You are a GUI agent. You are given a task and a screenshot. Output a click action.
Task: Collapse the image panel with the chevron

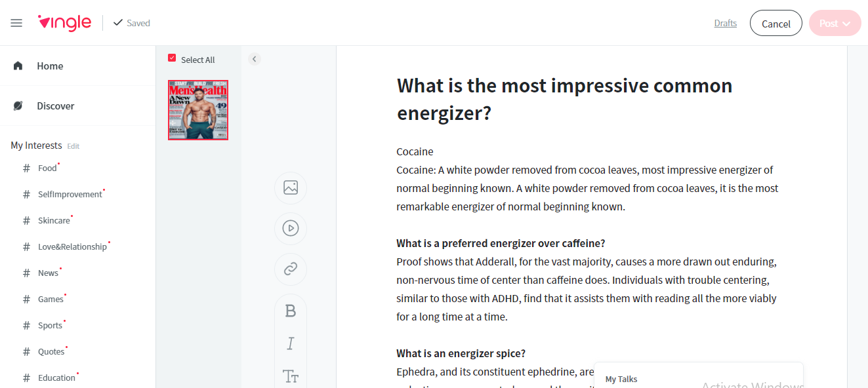[255, 59]
